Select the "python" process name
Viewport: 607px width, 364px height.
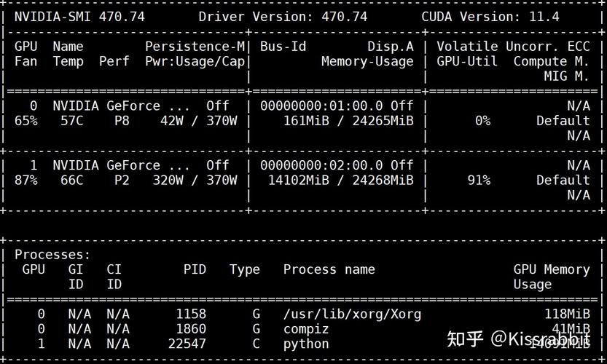306,344
